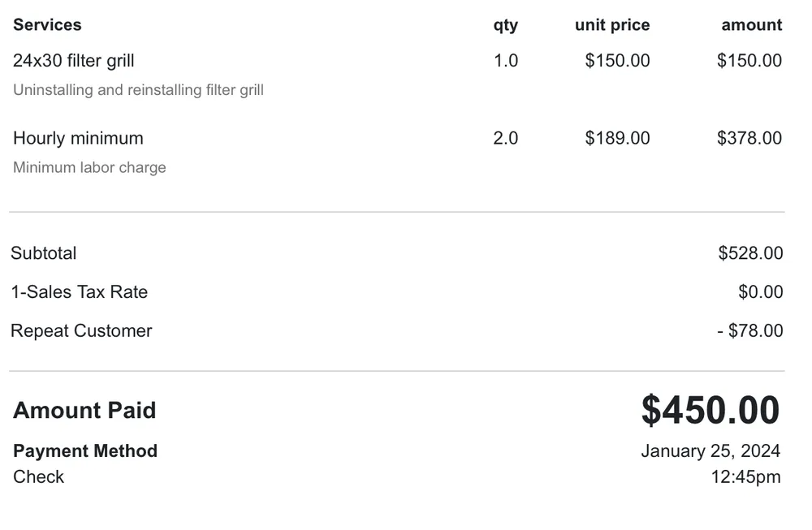The height and width of the screenshot is (530, 812).
Task: Click the 24x30 filter grill item name
Action: click(x=74, y=61)
